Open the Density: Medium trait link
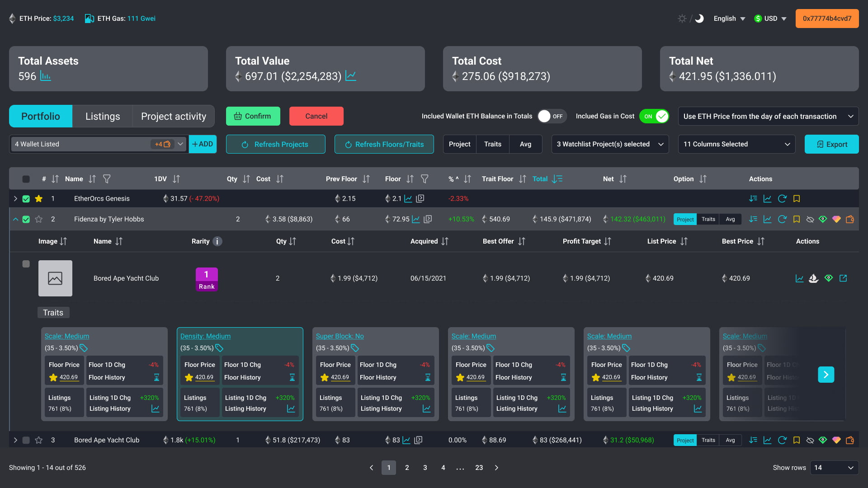The width and height of the screenshot is (868, 488). pos(205,336)
